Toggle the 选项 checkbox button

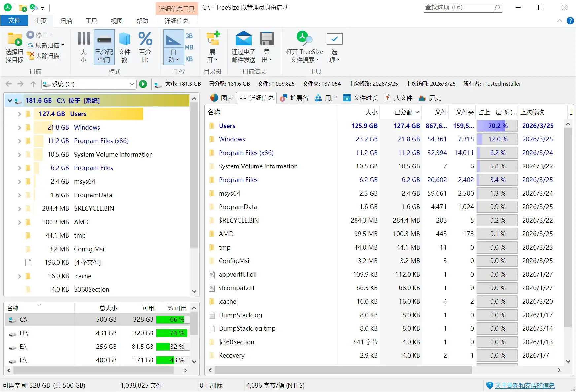(x=334, y=47)
